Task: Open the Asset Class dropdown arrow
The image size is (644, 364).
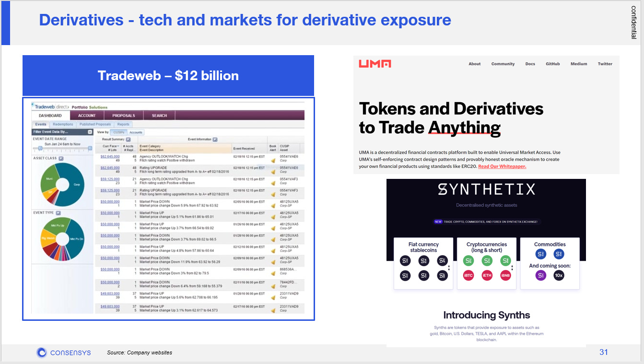Action: pyautogui.click(x=61, y=158)
